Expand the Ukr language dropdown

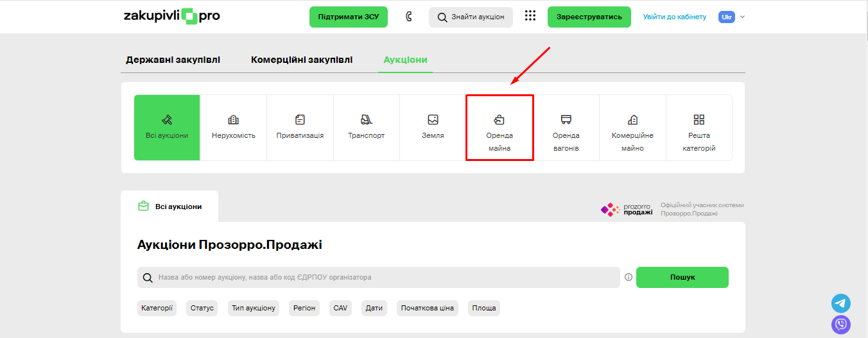click(731, 17)
